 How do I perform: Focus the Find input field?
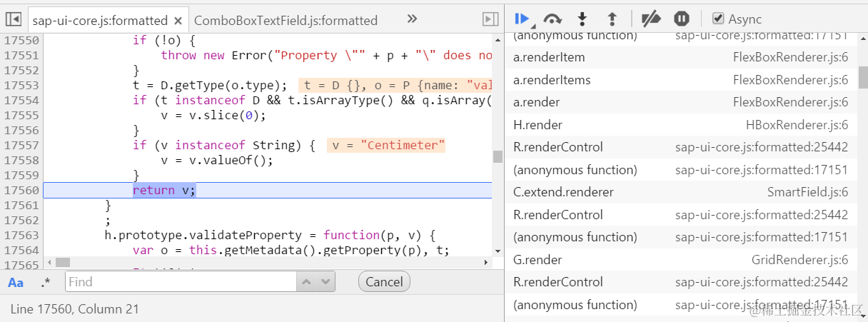click(181, 281)
